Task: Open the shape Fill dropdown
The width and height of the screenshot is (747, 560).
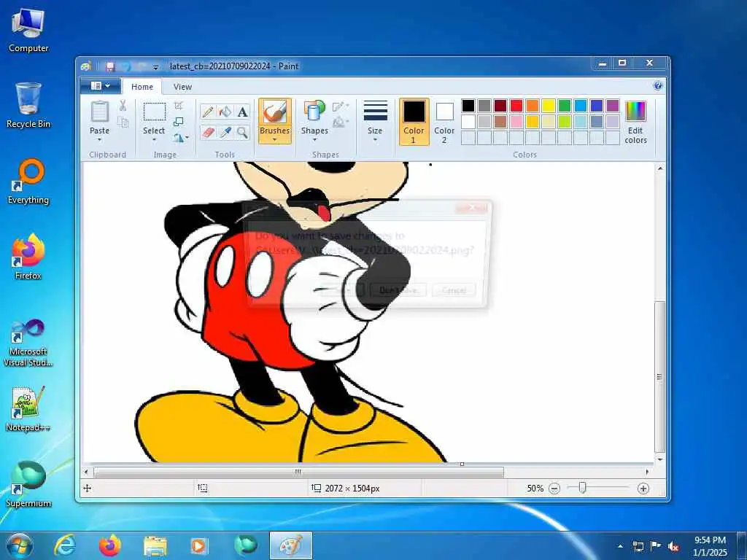Action: tap(341, 122)
